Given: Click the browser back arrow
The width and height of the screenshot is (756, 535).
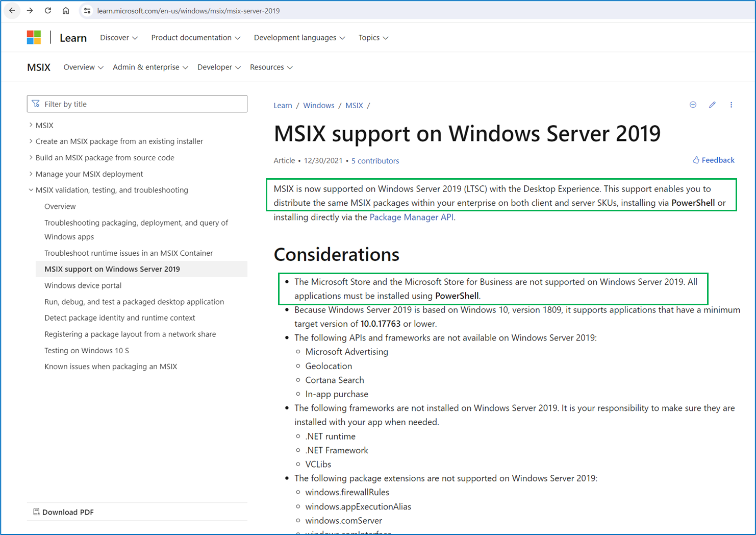Looking at the screenshot, I should pos(12,11).
